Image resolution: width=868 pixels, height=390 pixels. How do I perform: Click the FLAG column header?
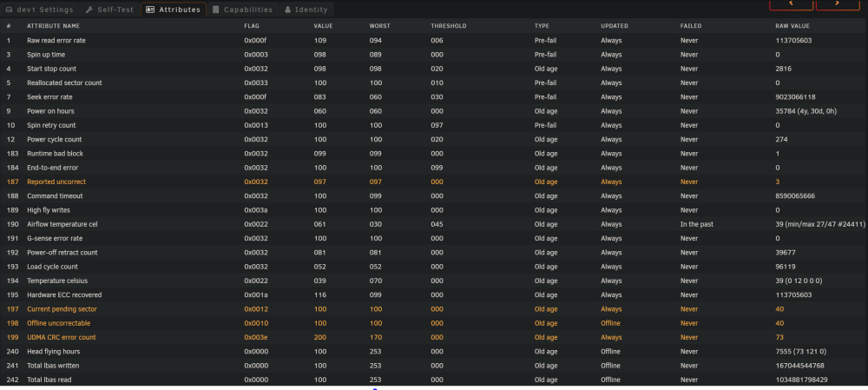click(252, 26)
